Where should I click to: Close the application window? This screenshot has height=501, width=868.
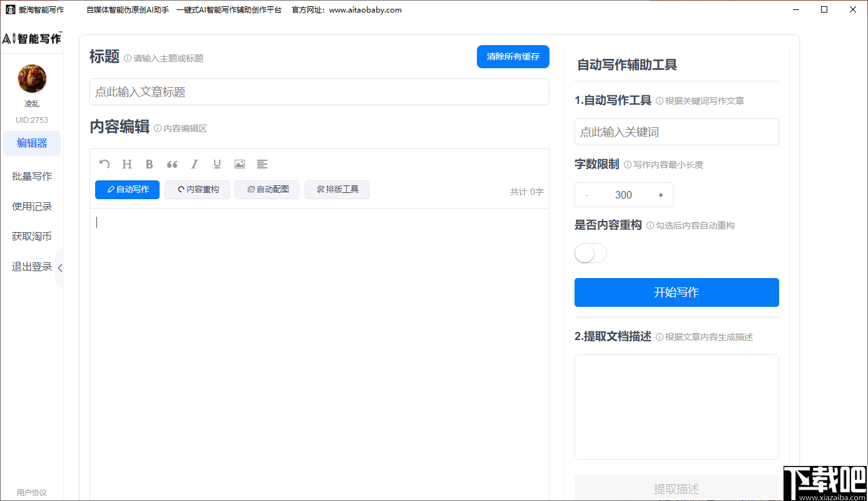[x=852, y=10]
